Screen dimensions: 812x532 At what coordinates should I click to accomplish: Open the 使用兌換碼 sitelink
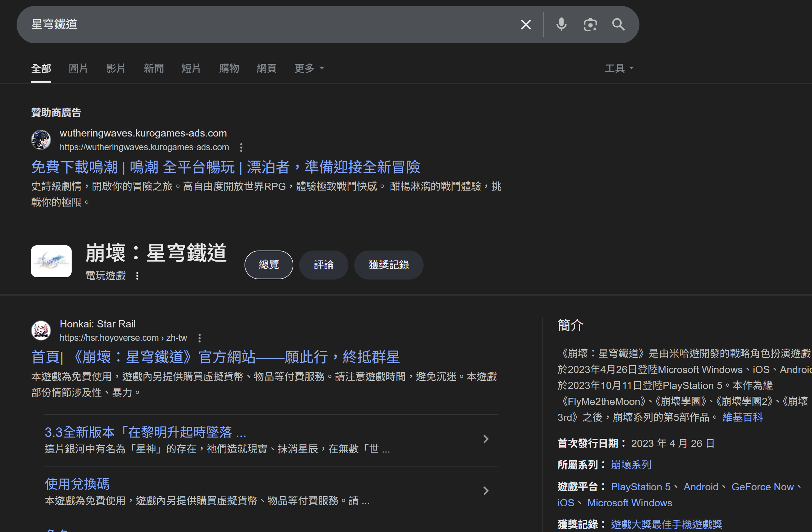77,484
